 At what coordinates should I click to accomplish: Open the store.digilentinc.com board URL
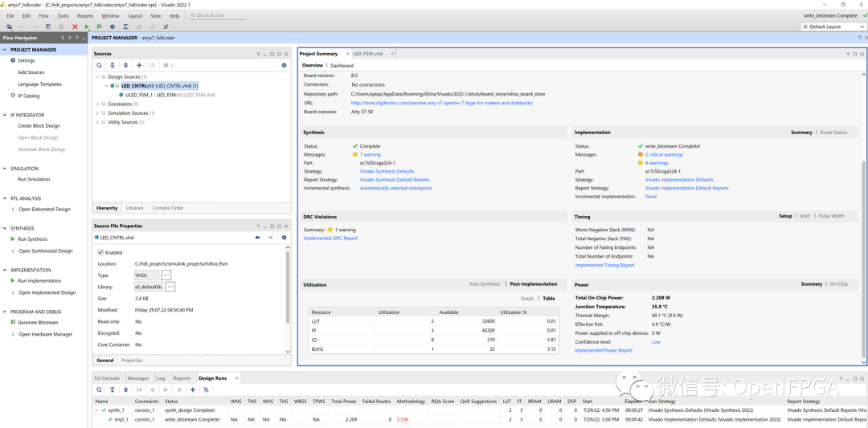click(x=442, y=103)
